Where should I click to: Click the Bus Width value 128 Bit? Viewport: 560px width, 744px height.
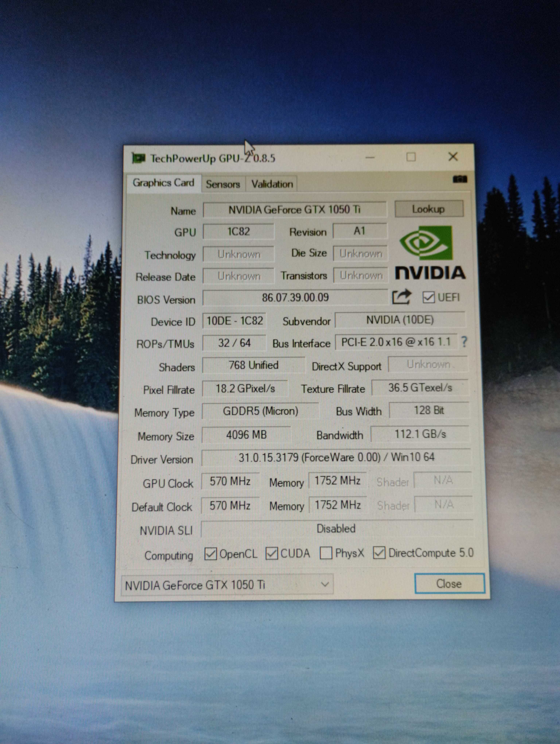[x=429, y=410]
